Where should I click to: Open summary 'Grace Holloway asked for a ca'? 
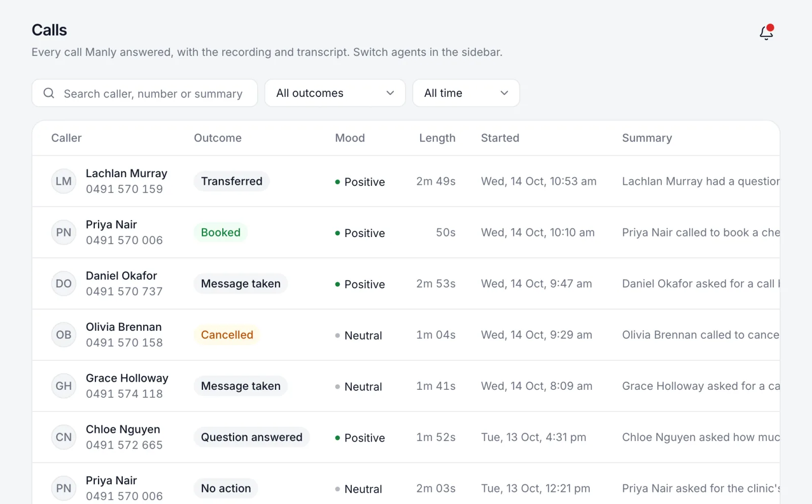(x=701, y=386)
